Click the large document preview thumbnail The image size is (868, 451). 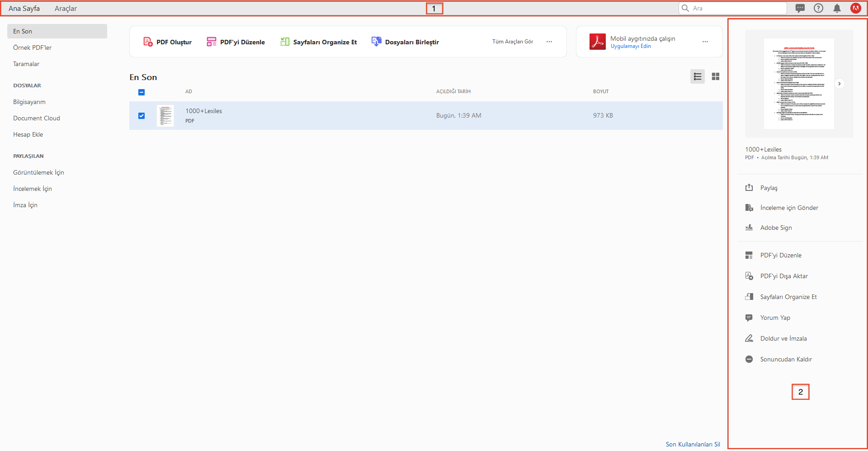click(x=799, y=84)
